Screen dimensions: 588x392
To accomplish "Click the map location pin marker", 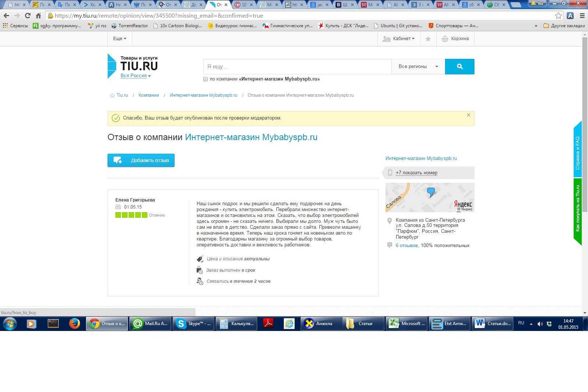I will click(431, 192).
